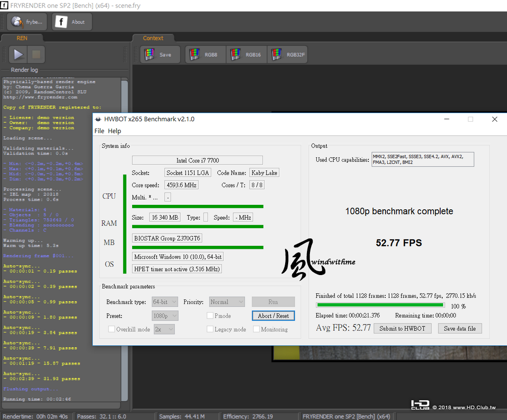Viewport: 507px width, 420px height.
Task: Click the Socket 1151 LGA field
Action: pos(188,173)
